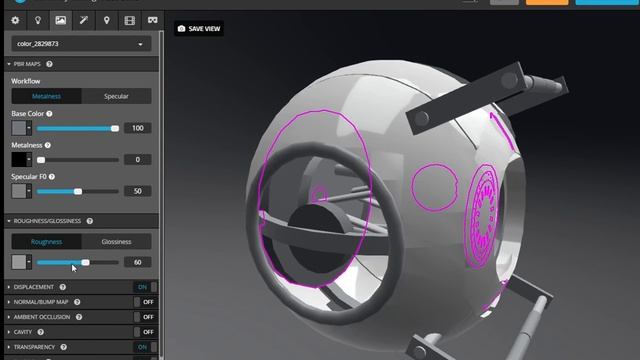Choose Glossiness mode

[x=116, y=242]
